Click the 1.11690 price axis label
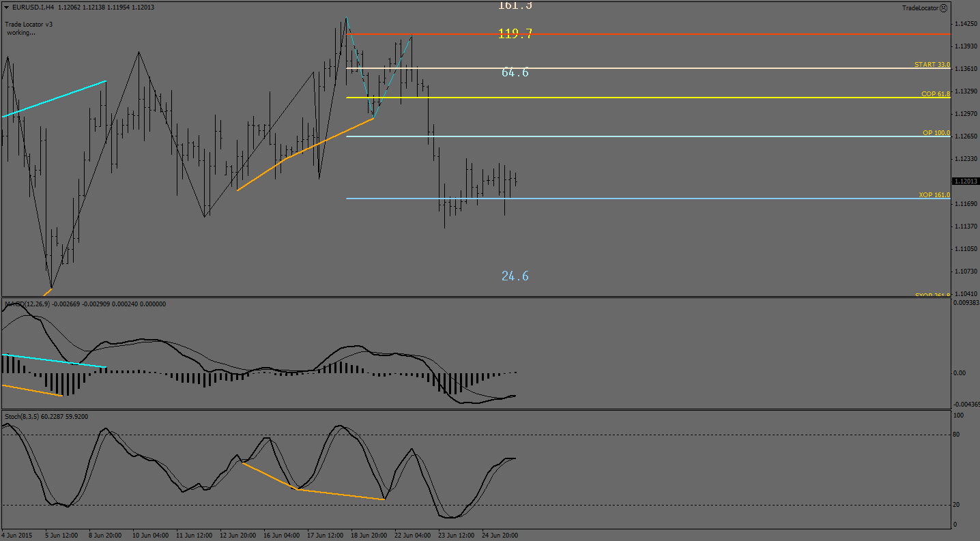 pyautogui.click(x=966, y=204)
